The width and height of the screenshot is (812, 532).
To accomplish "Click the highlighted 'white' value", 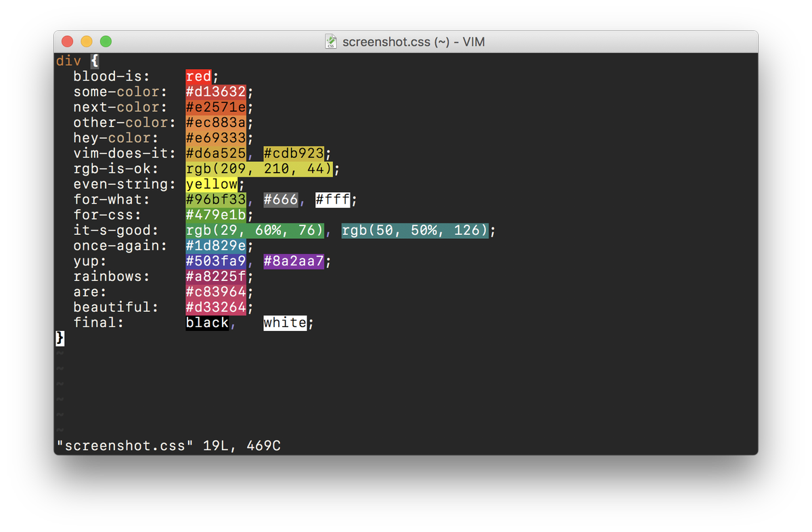I will pos(285,323).
